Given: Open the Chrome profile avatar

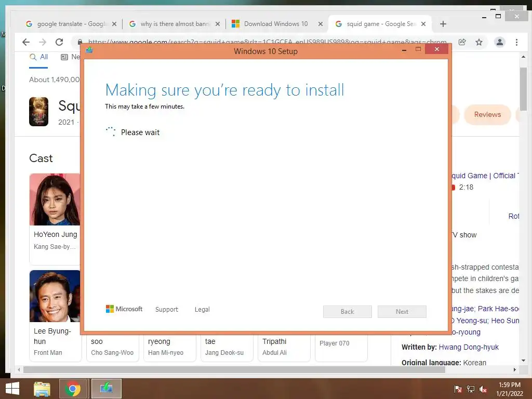Looking at the screenshot, I should point(499,42).
